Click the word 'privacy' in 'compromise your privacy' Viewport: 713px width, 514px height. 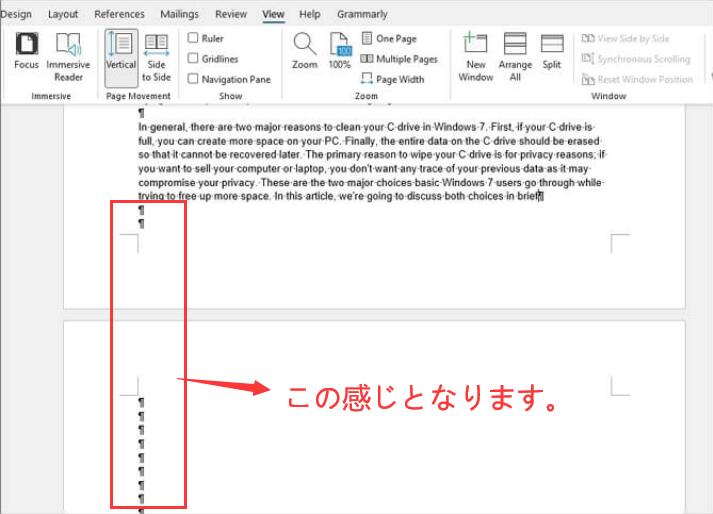[238, 183]
